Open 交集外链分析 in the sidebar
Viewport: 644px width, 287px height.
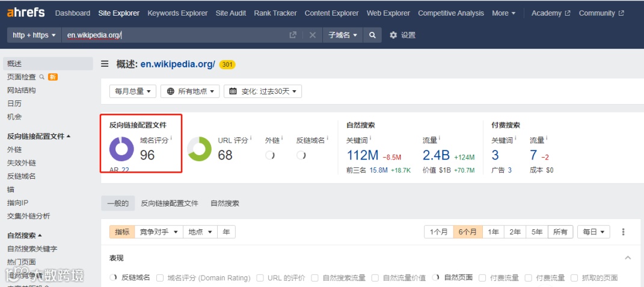(28, 216)
